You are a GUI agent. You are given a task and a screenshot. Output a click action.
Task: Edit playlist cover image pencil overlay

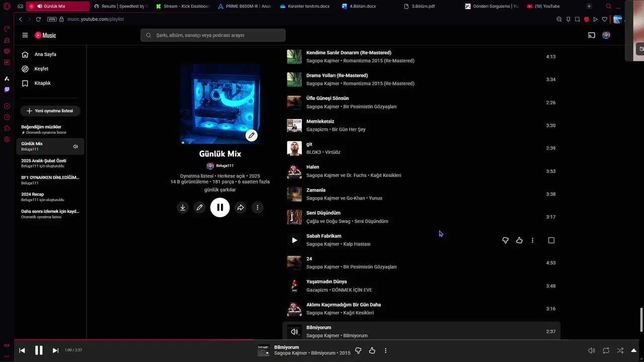coord(251,135)
